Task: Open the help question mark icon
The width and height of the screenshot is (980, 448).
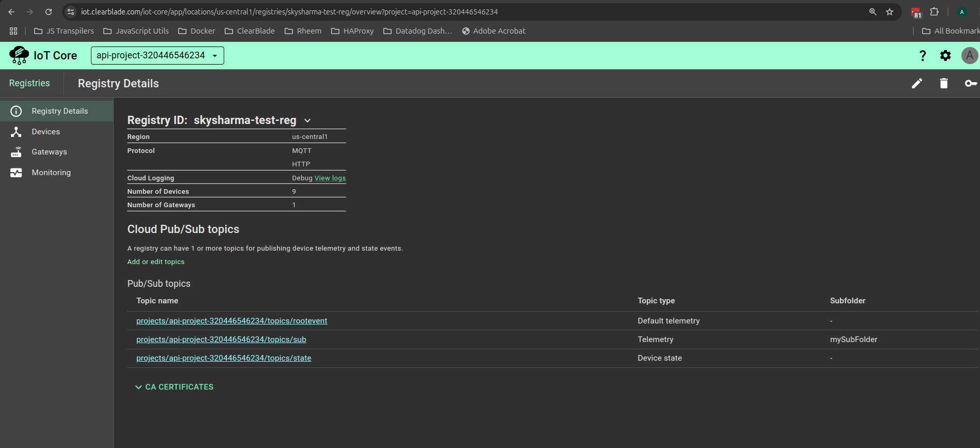Action: 923,56
